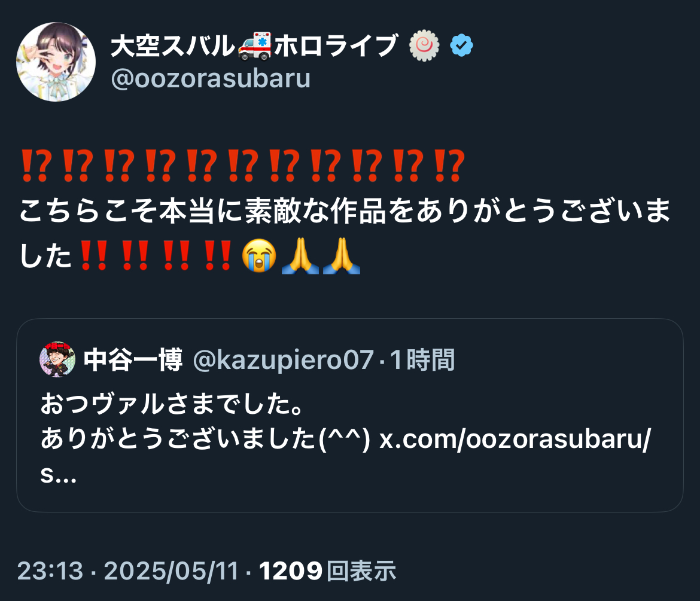Open the @oozorasubaru handle
The width and height of the screenshot is (700, 601).
pyautogui.click(x=210, y=78)
